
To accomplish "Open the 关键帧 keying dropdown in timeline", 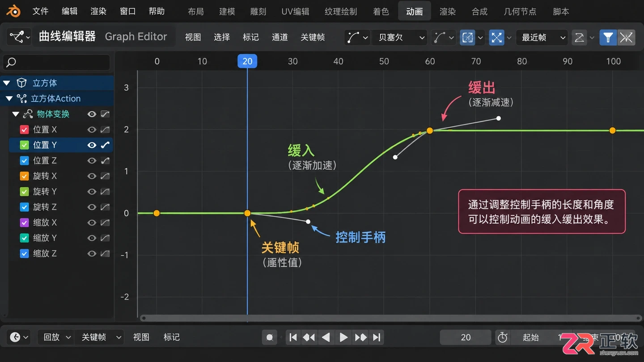I will click(x=100, y=337).
